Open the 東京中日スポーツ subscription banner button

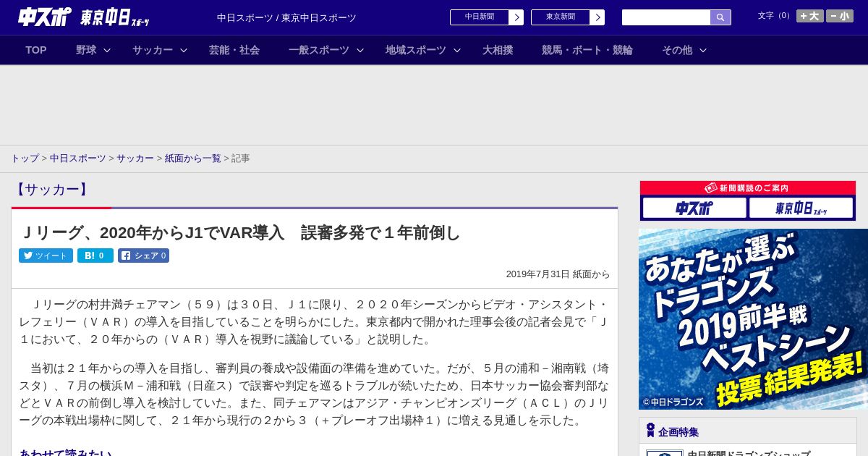801,208
